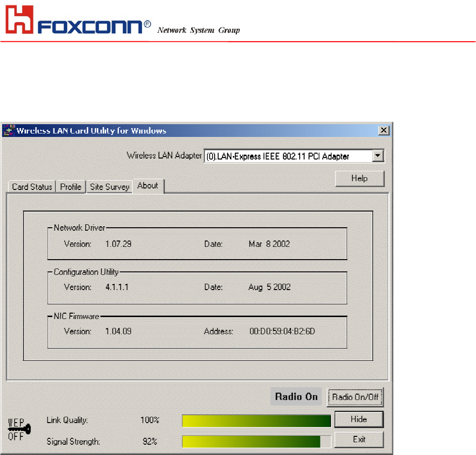Viewport: 476px width, 455px height.
Task: Click the window title bar text
Action: point(91,131)
